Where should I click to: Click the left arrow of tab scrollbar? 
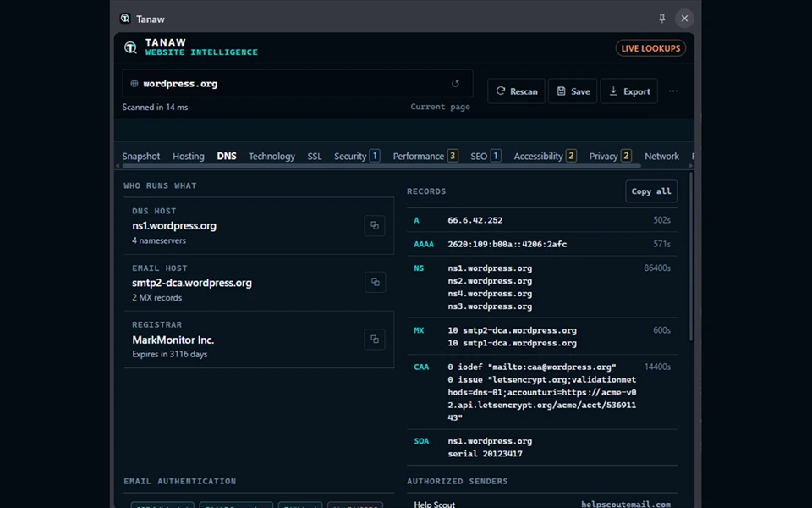coord(118,166)
